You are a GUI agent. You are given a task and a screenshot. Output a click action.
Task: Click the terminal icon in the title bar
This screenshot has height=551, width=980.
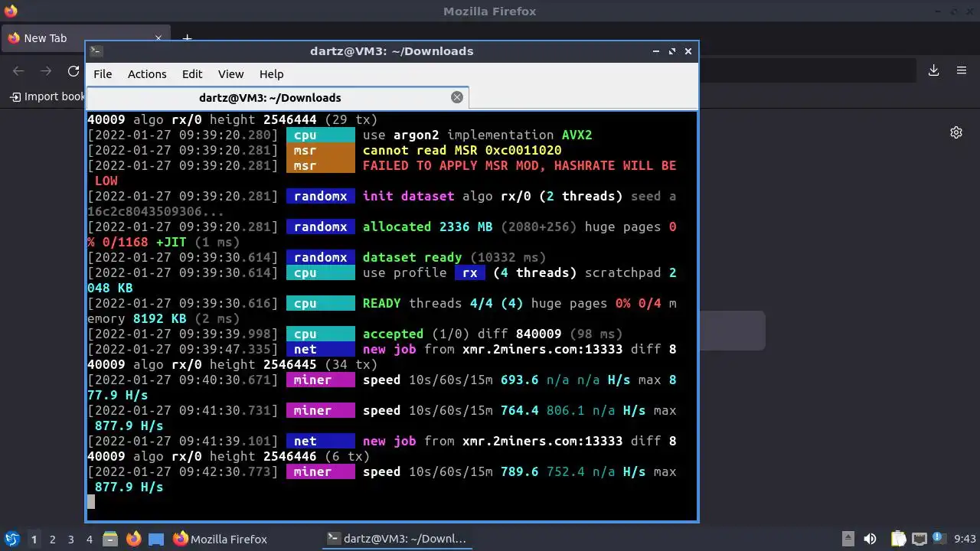[96, 51]
